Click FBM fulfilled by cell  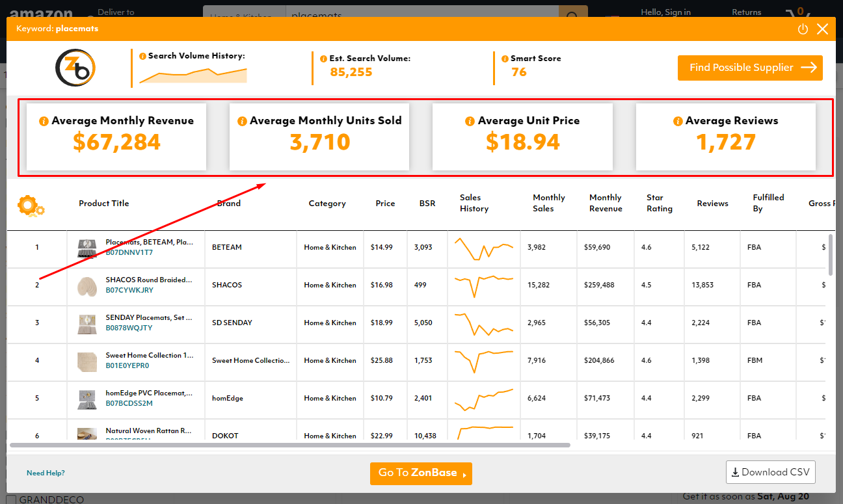pos(755,360)
